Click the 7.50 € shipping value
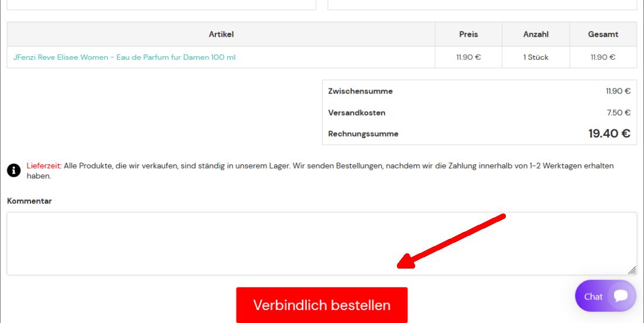 [x=619, y=112]
